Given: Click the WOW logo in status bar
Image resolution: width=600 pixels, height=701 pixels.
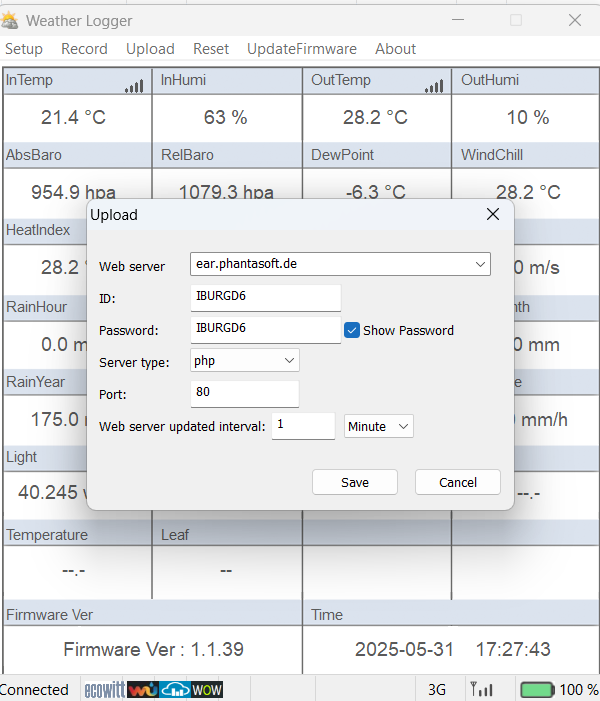Looking at the screenshot, I should click(207, 689).
